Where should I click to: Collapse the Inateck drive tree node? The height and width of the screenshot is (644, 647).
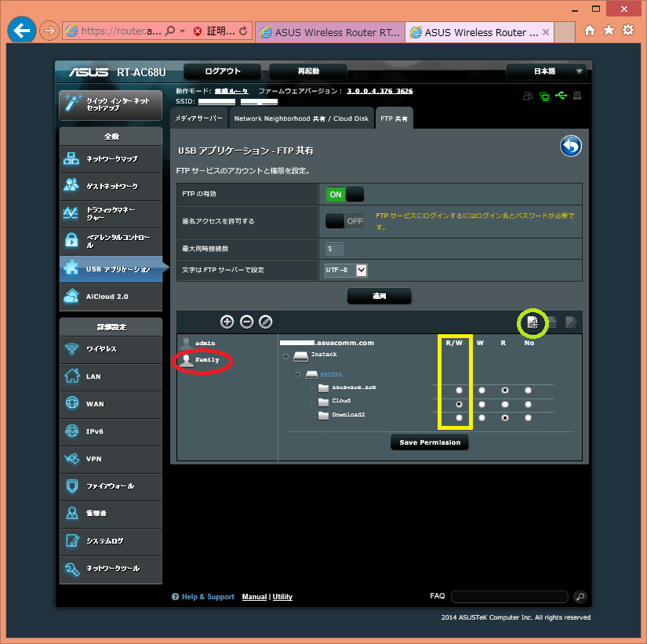click(x=285, y=356)
